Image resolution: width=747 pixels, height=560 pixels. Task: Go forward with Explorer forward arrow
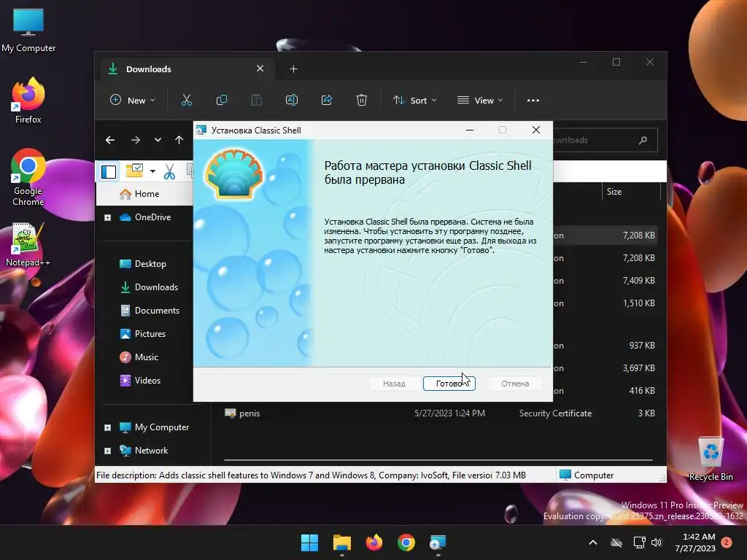tap(135, 140)
